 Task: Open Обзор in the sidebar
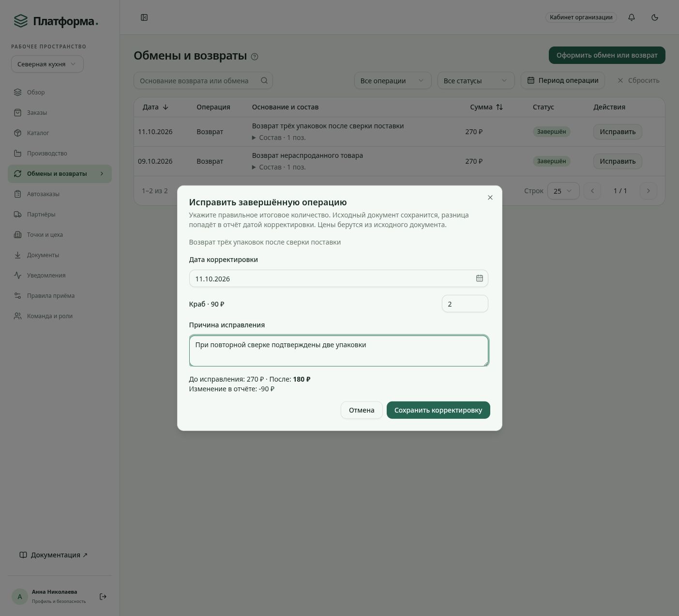60,92
